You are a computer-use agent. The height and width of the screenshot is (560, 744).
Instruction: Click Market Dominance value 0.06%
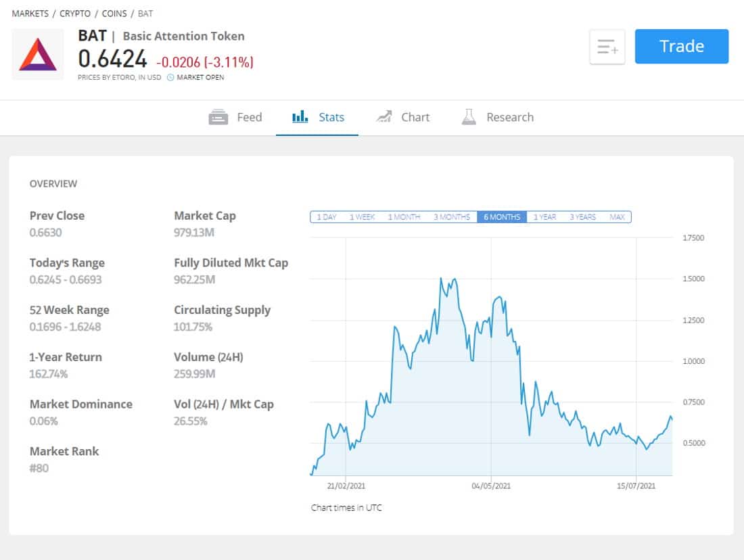tap(44, 421)
